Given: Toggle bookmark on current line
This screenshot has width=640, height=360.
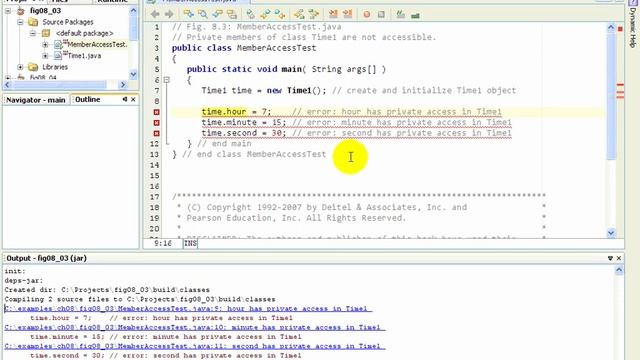Looking at the screenshot, I should (251, 14).
